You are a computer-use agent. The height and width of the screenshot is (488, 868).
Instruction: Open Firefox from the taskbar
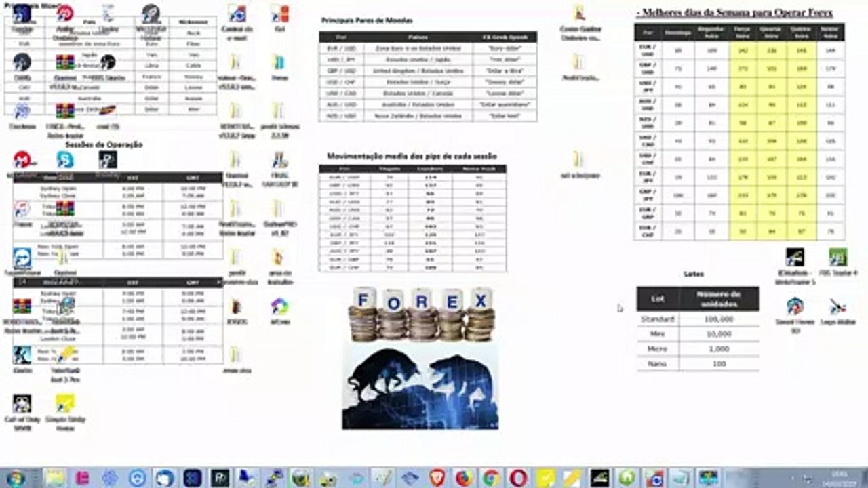(x=464, y=478)
